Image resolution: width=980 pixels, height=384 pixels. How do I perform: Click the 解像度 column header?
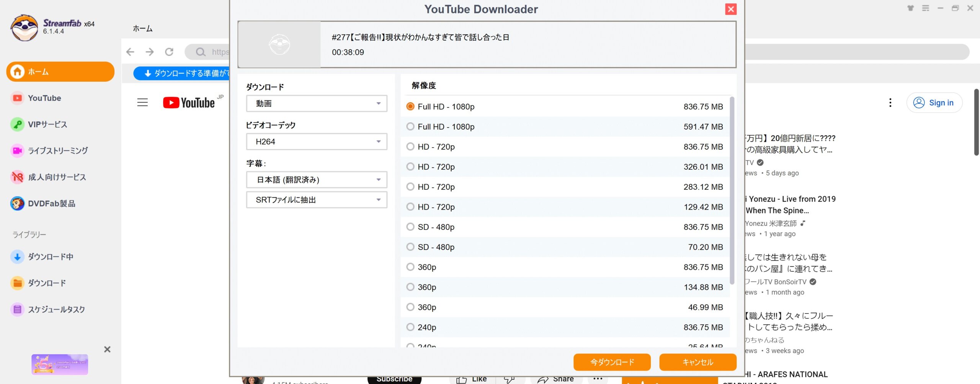pos(424,85)
